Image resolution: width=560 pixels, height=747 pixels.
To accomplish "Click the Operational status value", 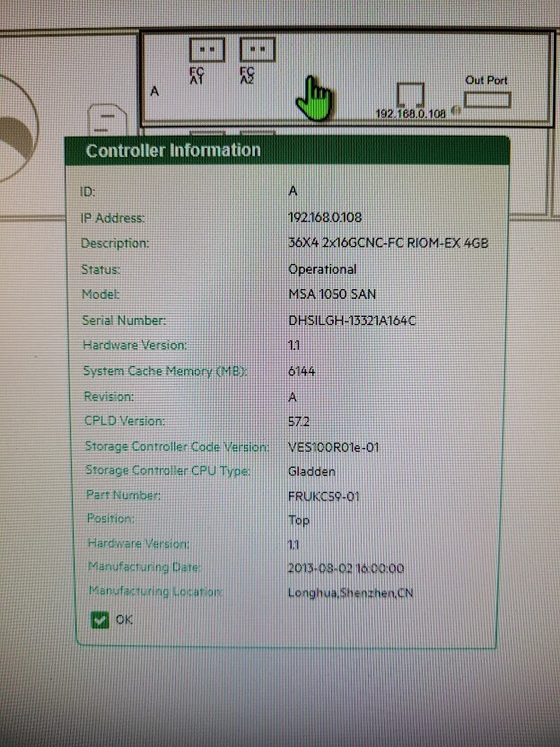I will 322,269.
